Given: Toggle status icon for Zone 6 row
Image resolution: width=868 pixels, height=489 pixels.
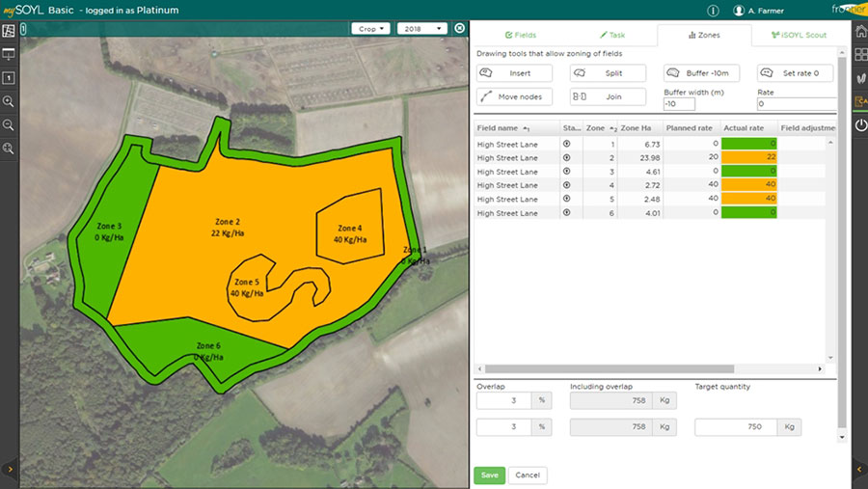Looking at the screenshot, I should pyautogui.click(x=567, y=213).
